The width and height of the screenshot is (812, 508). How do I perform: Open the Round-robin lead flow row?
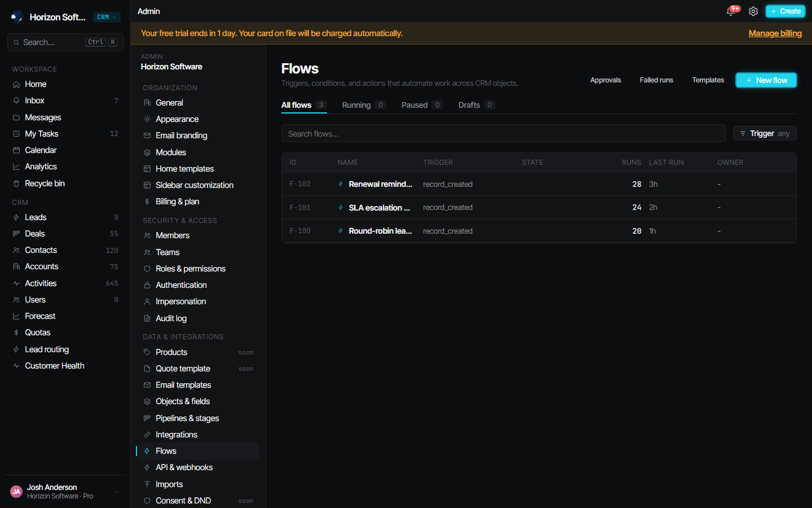pos(539,231)
